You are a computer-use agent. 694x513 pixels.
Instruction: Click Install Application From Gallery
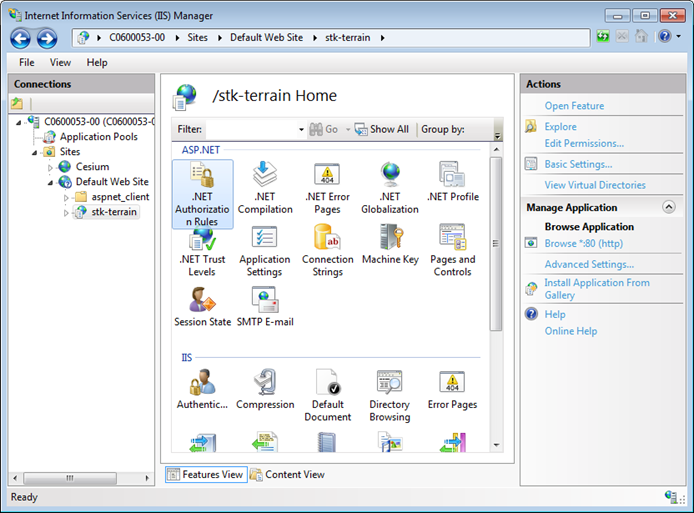click(597, 289)
